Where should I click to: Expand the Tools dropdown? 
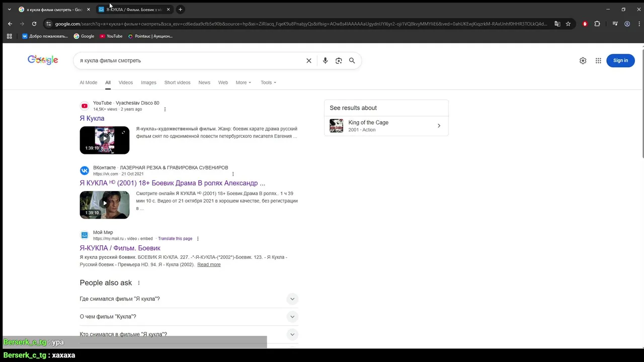(268, 82)
